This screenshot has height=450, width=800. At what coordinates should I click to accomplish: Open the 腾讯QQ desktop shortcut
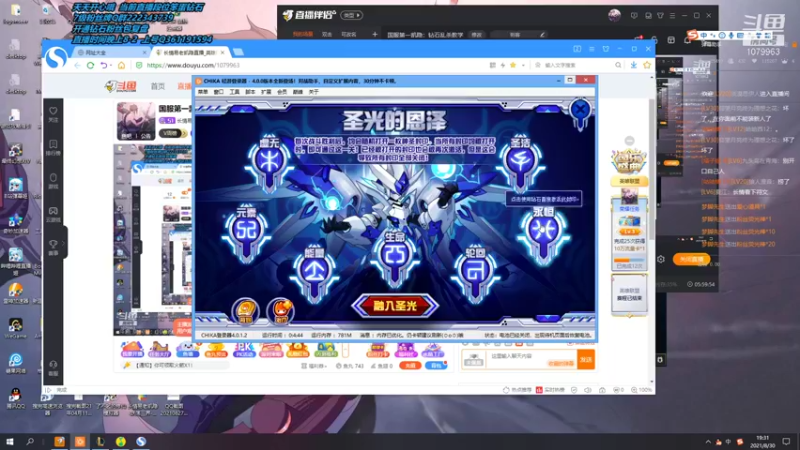click(15, 398)
